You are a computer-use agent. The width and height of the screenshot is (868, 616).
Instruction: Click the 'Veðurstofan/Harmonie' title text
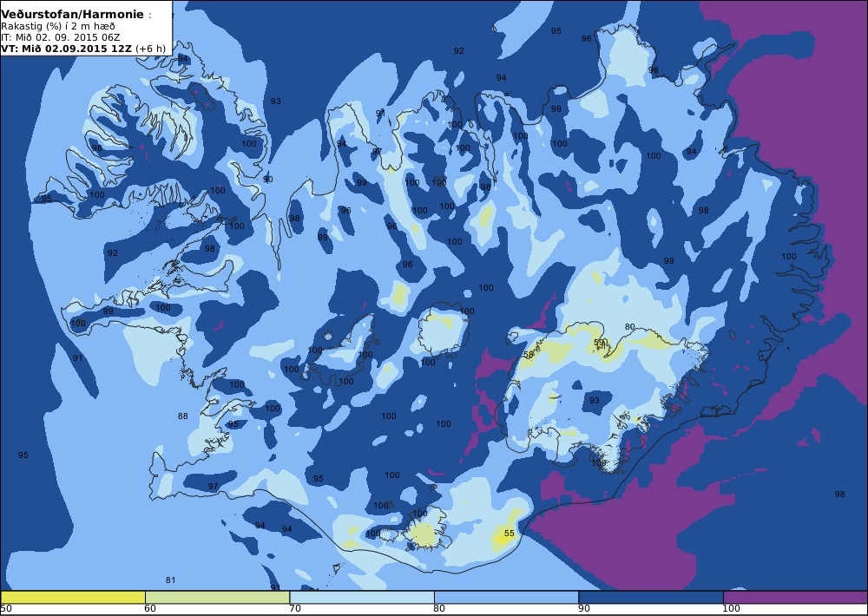pyautogui.click(x=73, y=15)
